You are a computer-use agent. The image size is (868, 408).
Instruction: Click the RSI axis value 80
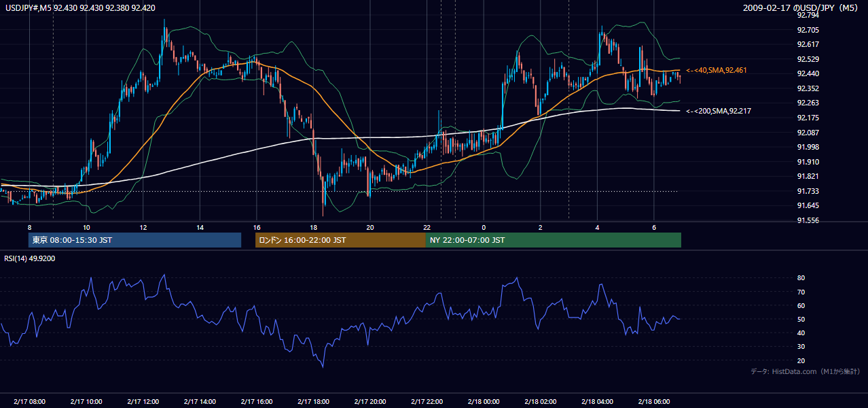[801, 278]
